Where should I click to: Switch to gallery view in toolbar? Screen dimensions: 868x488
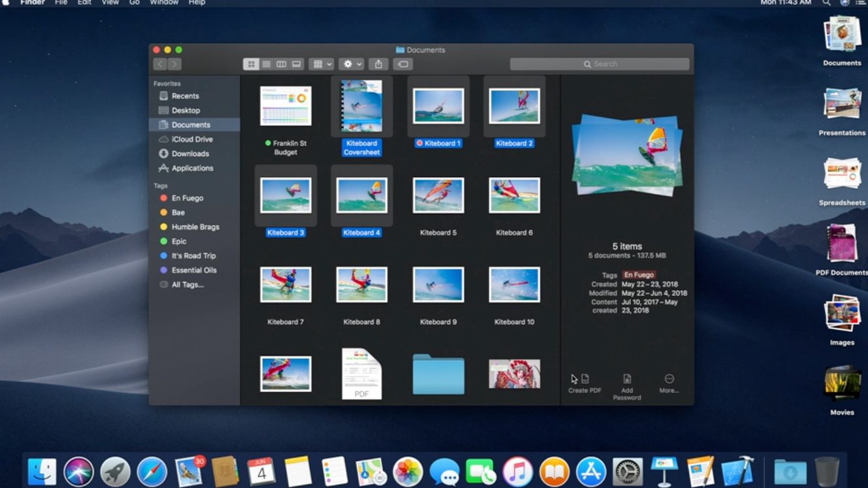tap(296, 64)
